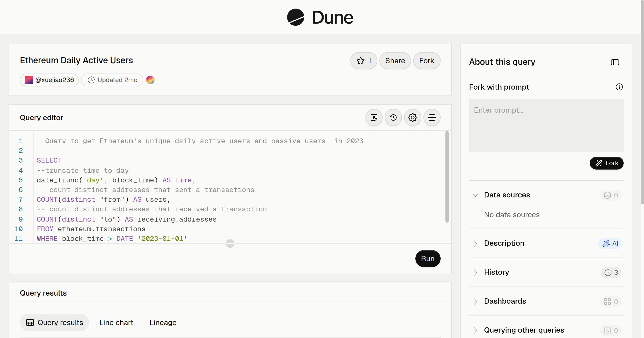
Task: Open the version history clock icon in editor
Action: tap(393, 117)
